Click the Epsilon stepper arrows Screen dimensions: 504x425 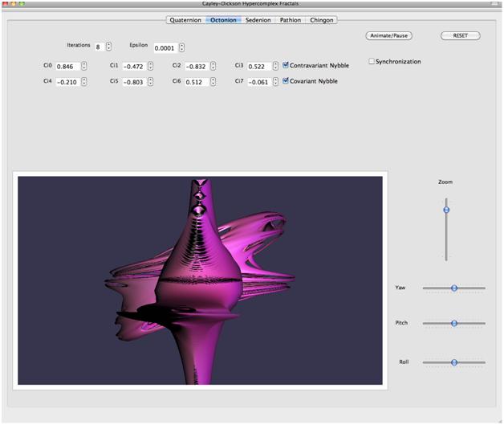click(181, 48)
